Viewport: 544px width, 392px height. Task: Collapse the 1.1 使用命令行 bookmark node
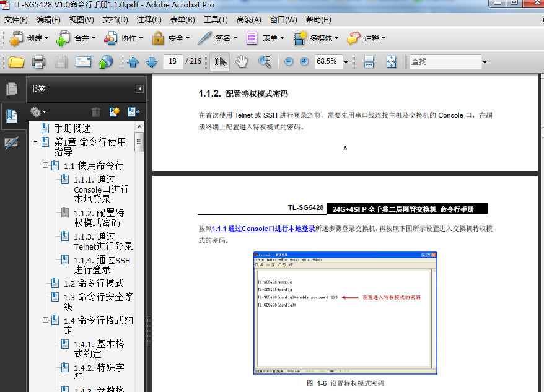click(x=45, y=165)
